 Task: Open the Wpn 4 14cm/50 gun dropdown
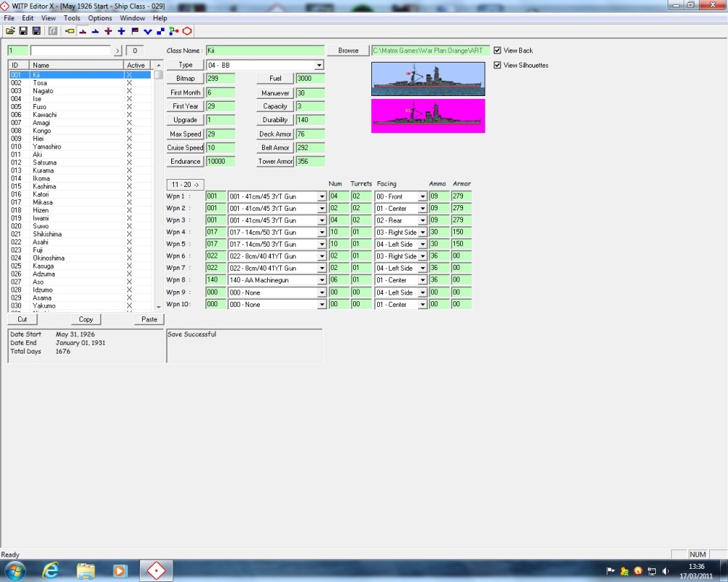[x=322, y=232]
